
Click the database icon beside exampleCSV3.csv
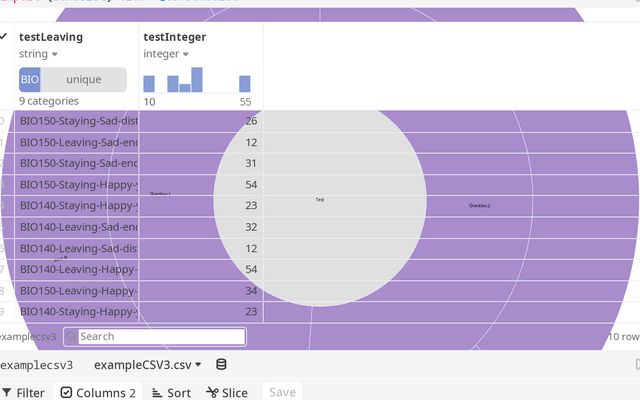[221, 365]
